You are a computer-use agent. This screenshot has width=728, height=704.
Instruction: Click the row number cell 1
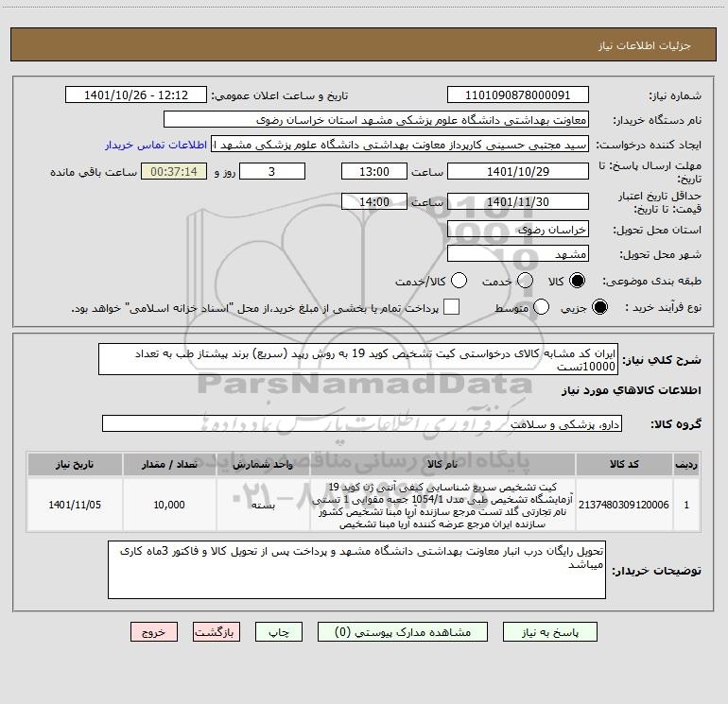pos(686,505)
